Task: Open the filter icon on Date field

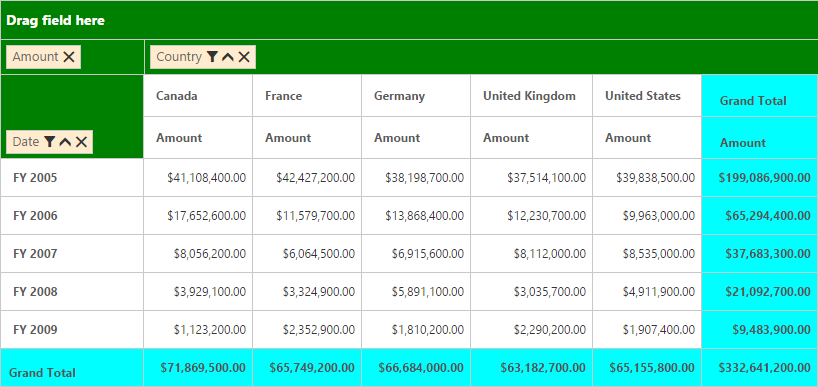Action: [x=50, y=141]
